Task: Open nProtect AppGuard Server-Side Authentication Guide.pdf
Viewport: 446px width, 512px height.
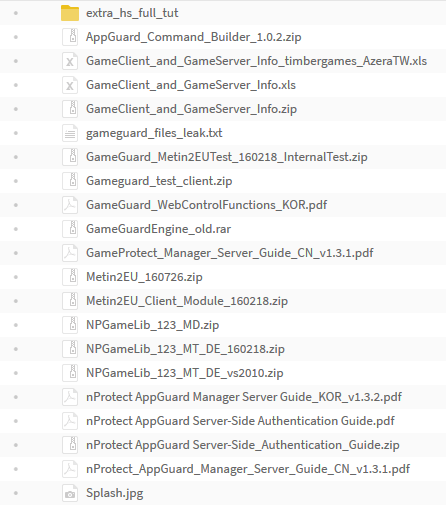Action: (240, 421)
